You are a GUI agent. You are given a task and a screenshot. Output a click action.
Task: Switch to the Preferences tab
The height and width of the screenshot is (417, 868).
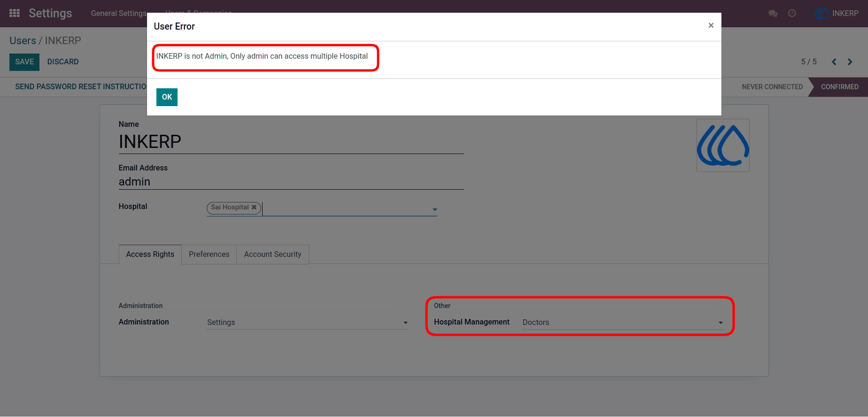209,254
